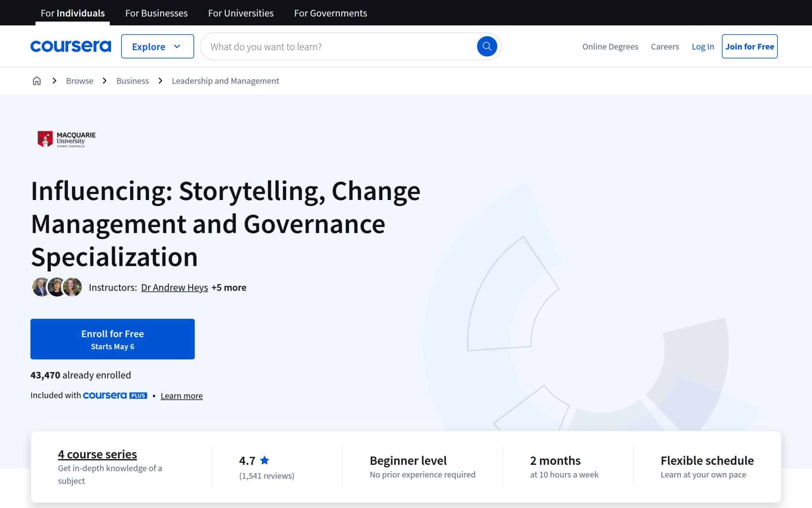Click the Browse breadcrumb
The height and width of the screenshot is (508, 812).
80,81
